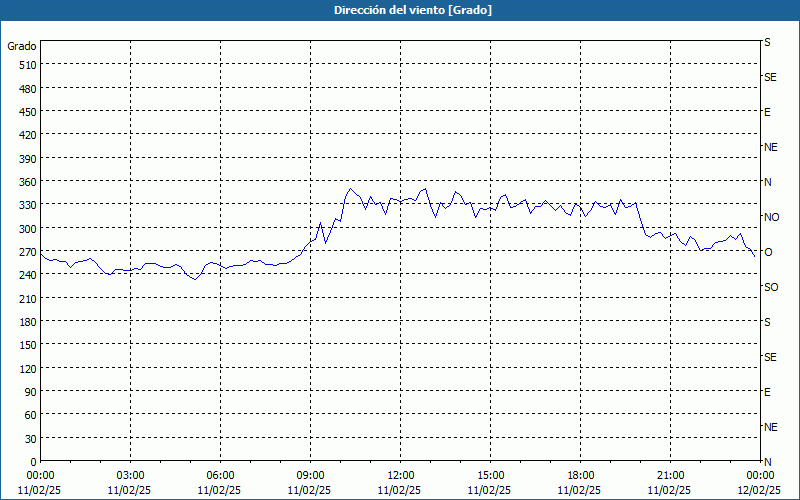This screenshot has height=500, width=800.
Task: Click the chart title 'Dirección del viento [Grado]'
Action: [413, 10]
